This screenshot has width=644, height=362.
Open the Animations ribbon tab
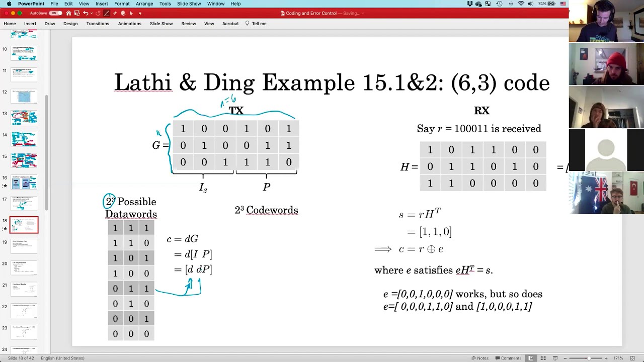130,24
